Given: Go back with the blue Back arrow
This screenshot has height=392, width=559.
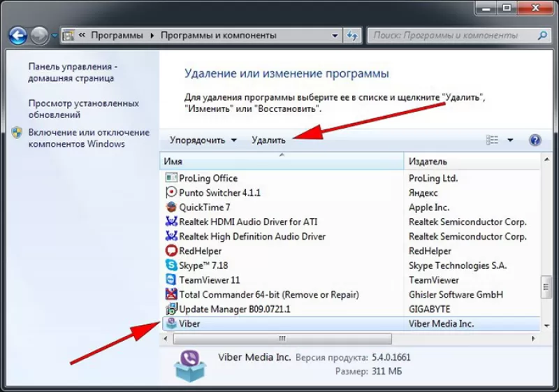Looking at the screenshot, I should tap(18, 36).
